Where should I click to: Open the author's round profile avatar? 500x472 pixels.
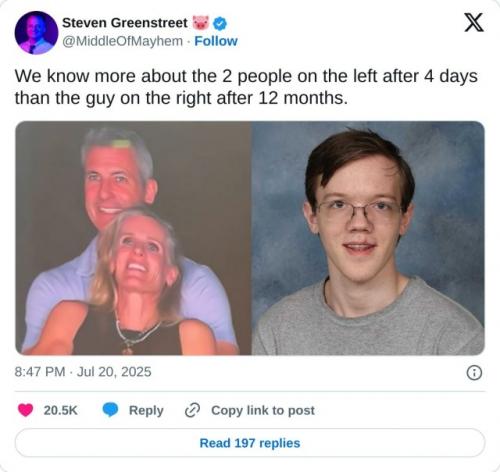pos(36,33)
